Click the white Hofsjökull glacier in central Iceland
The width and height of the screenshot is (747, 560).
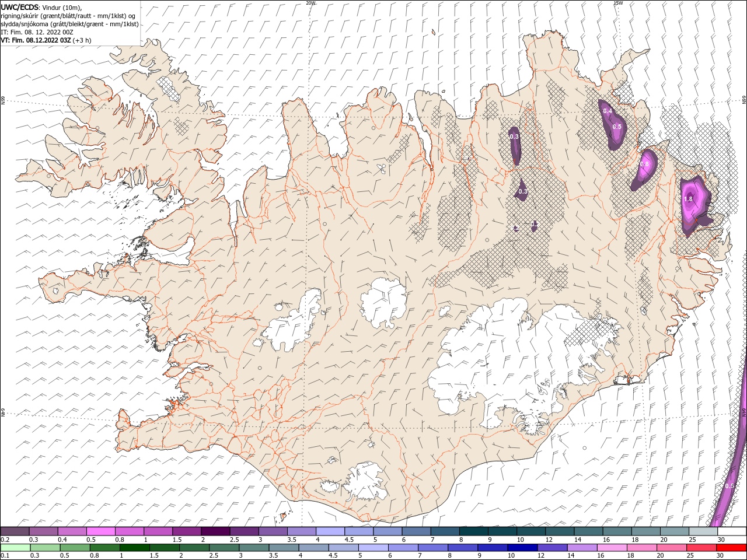383,303
